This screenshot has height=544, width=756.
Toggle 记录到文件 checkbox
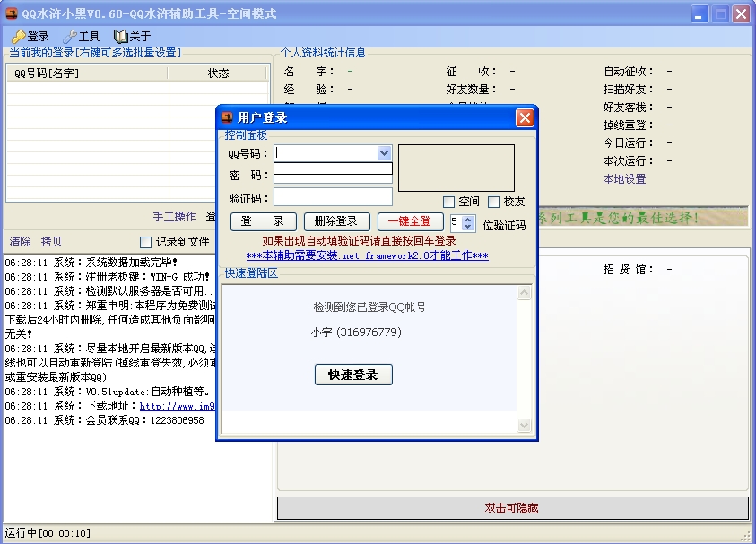[x=145, y=242]
